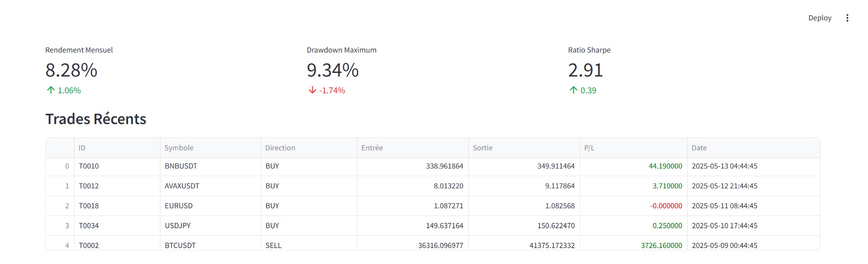Click date 2025-05-11 08:44:45

(x=754, y=206)
